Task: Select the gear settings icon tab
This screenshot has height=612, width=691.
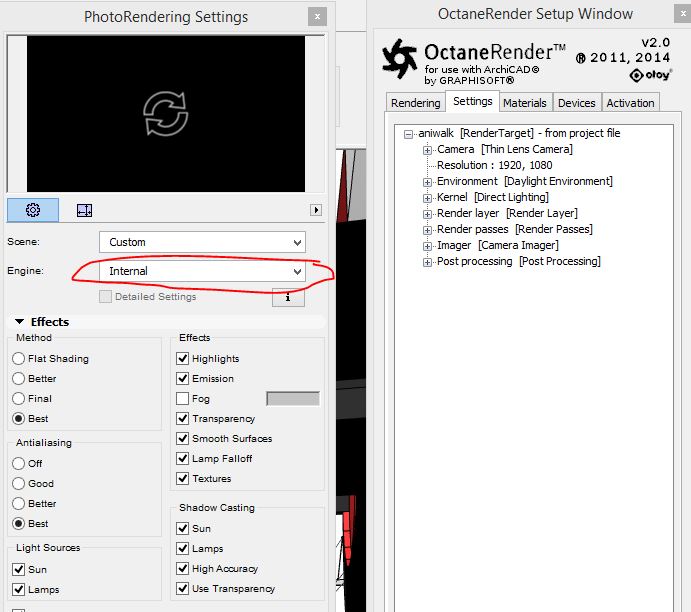Action: (x=33, y=210)
